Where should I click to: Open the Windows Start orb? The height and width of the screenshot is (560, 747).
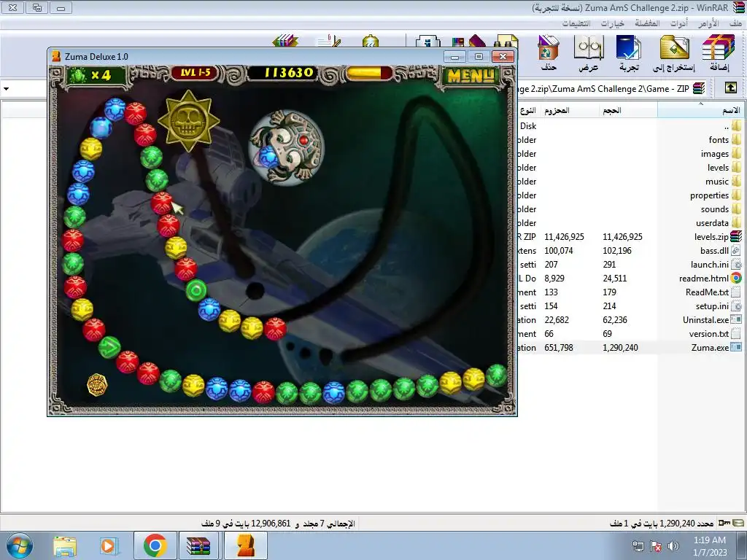pos(19,545)
